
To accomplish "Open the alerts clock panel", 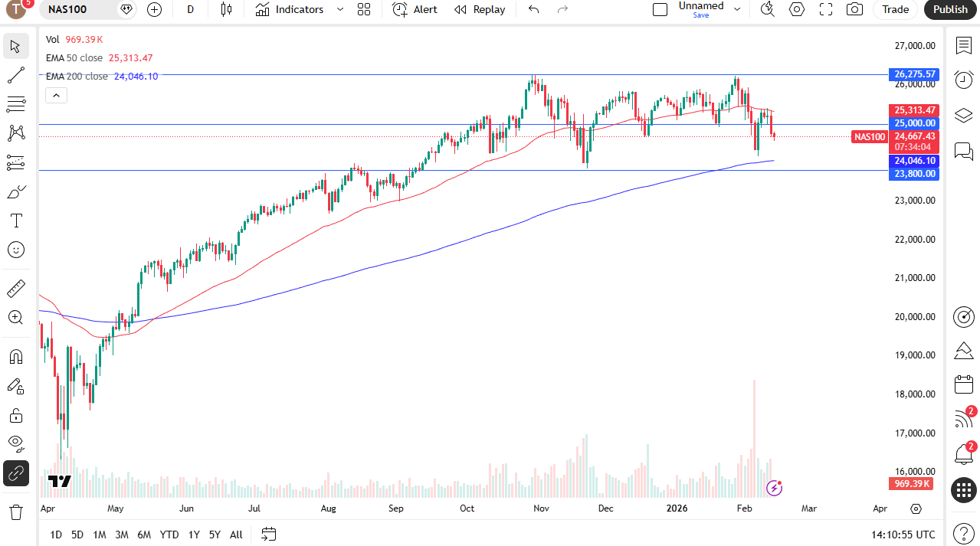I will [964, 80].
